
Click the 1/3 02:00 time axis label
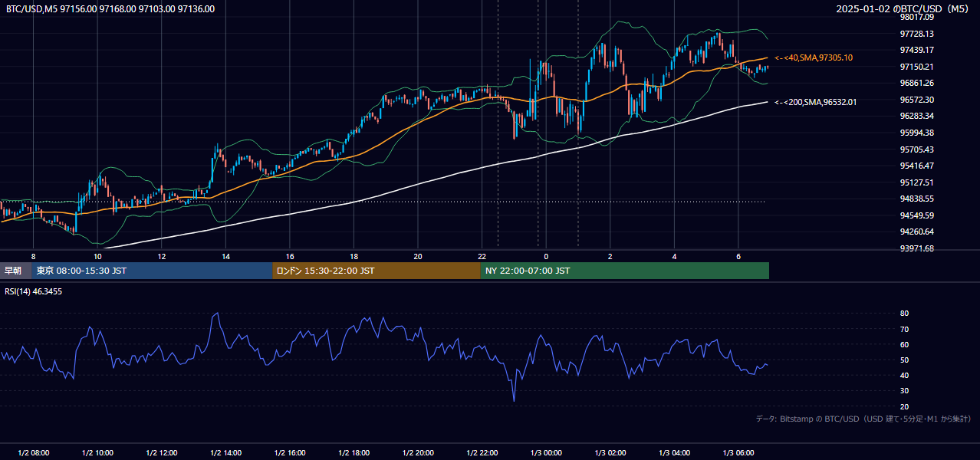click(x=610, y=452)
